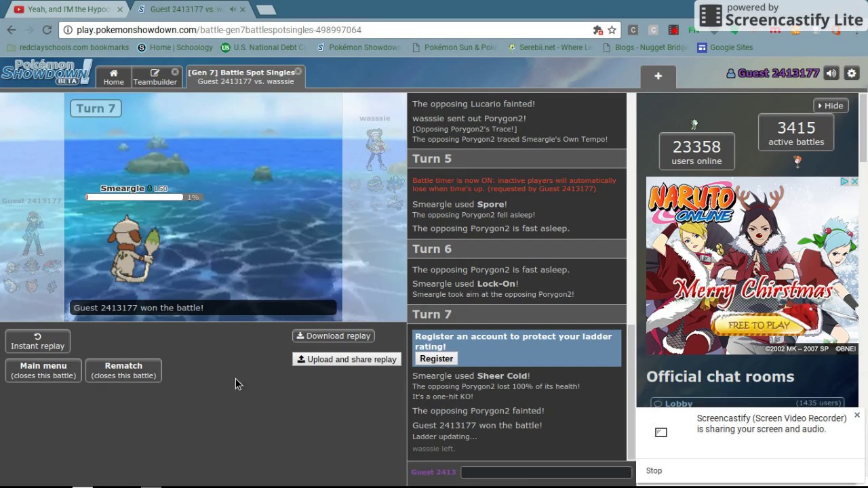Click the Spore move text in log
The height and width of the screenshot is (488, 868).
(x=490, y=204)
